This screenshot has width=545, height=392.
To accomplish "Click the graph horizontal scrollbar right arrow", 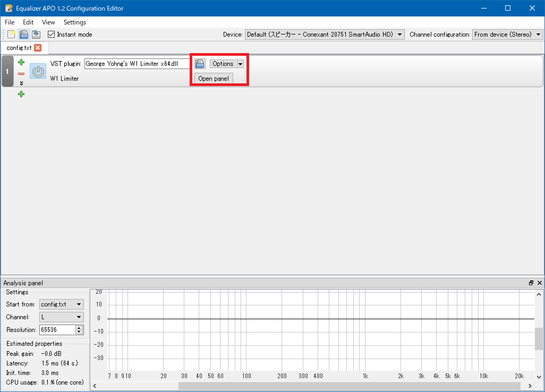I will tap(530, 386).
